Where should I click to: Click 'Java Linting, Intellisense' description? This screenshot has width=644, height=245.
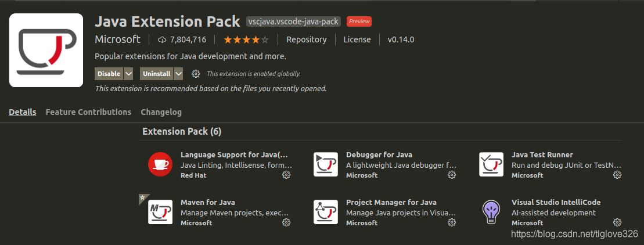pos(236,165)
